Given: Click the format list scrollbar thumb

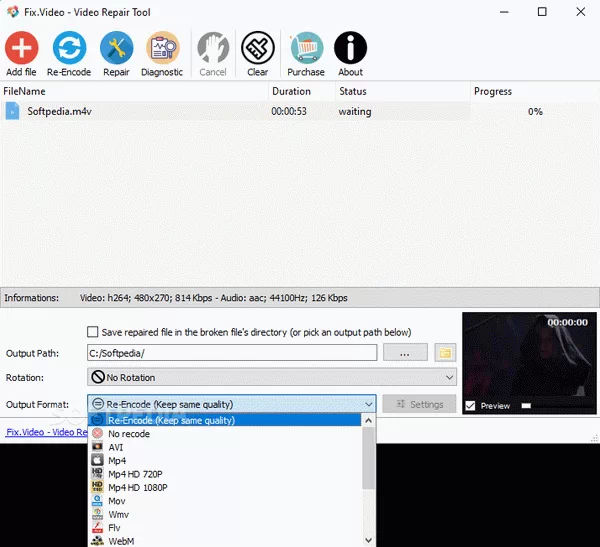Looking at the screenshot, I should point(368,458).
